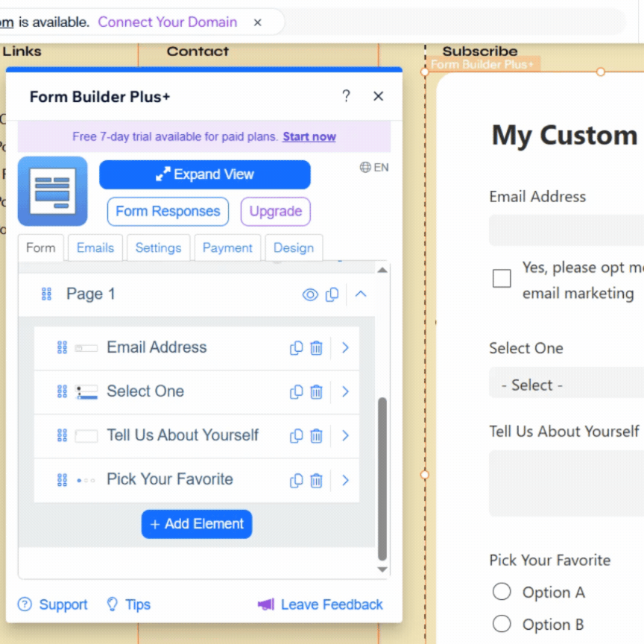This screenshot has width=644, height=644.
Task: Click the Tell Us About Yourself text area
Action: click(566, 483)
